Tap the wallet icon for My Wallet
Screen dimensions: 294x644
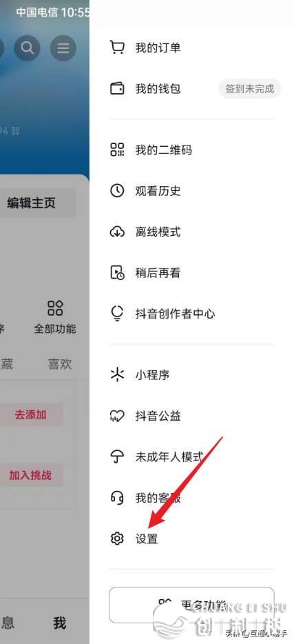117,88
